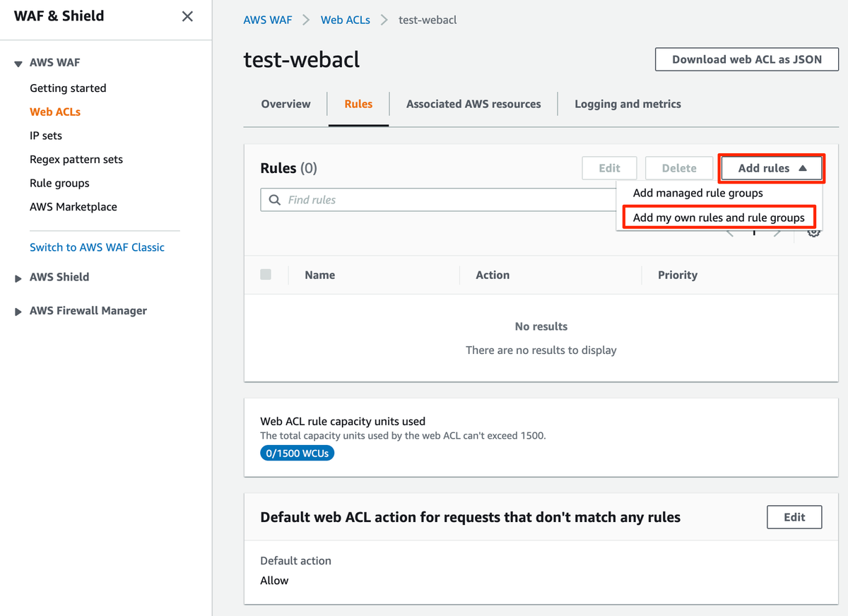This screenshot has width=848, height=616.
Task: Toggle the select-all rules checkbox
Action: [266, 275]
